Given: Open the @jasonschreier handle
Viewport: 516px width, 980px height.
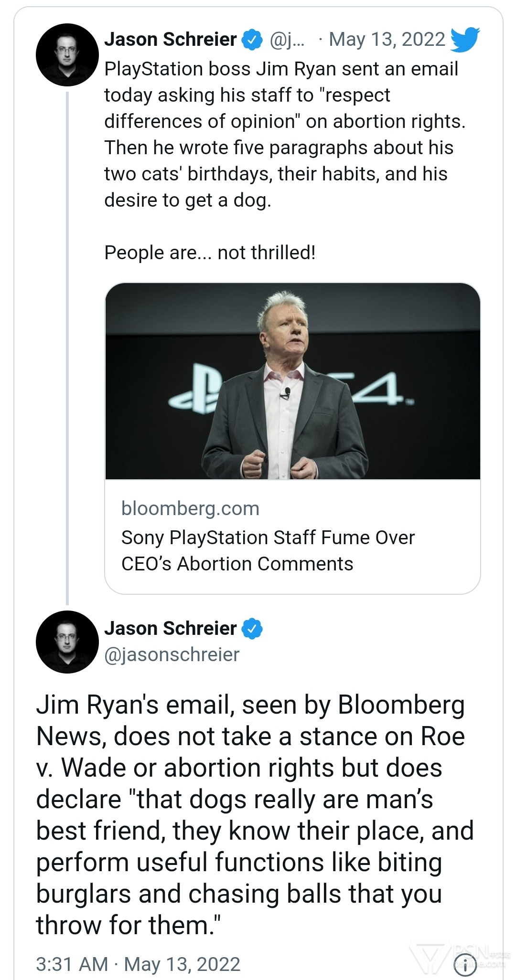Looking at the screenshot, I should 172,654.
